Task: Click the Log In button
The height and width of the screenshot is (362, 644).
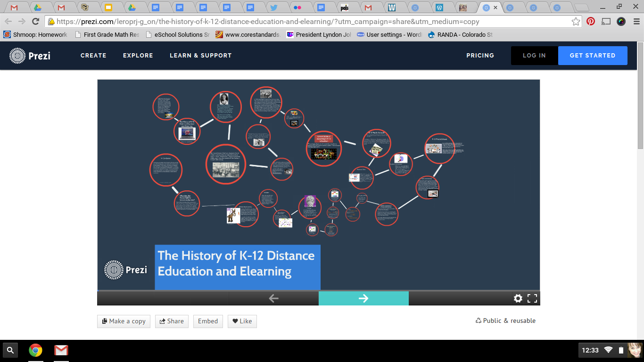Action: 534,56
